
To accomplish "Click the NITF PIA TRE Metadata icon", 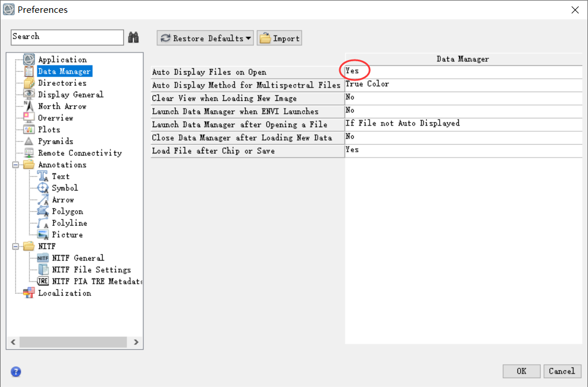I will pyautogui.click(x=43, y=281).
